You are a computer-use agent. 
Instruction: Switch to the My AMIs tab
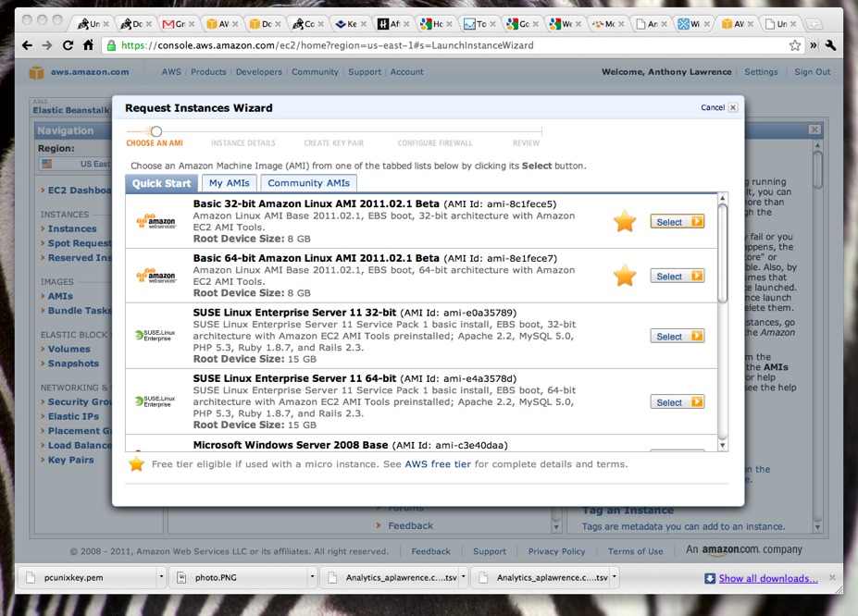pyautogui.click(x=230, y=183)
